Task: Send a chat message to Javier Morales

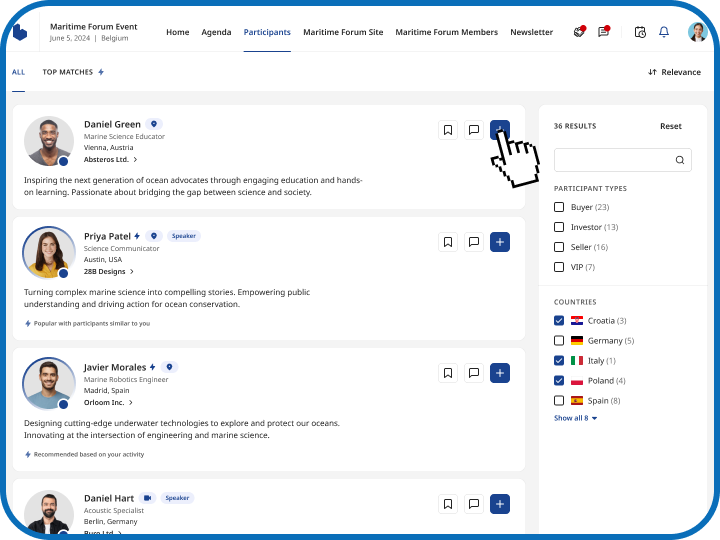Action: click(474, 373)
